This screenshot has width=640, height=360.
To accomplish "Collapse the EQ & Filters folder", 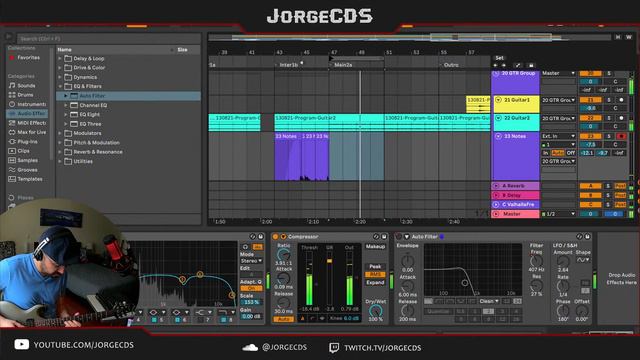I will [60, 87].
